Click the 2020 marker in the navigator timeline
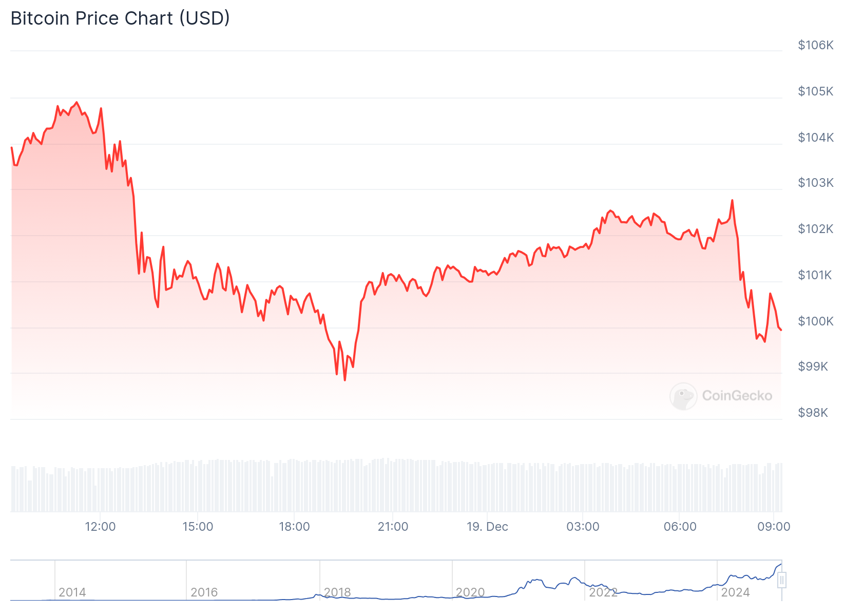844x616 pixels. (470, 592)
